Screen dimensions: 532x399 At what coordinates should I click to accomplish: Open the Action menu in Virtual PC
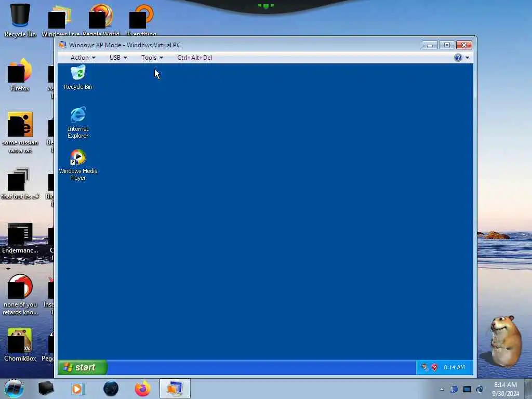click(83, 58)
